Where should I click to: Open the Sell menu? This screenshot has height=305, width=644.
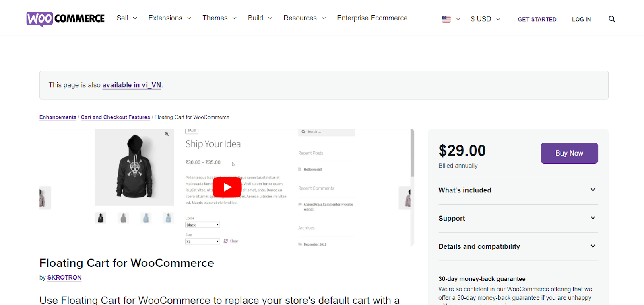[127, 18]
